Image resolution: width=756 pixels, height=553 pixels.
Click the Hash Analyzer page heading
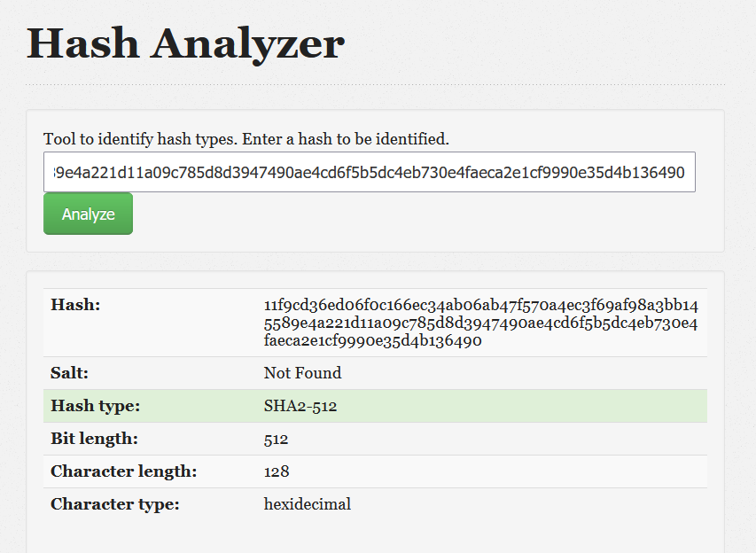click(x=185, y=43)
